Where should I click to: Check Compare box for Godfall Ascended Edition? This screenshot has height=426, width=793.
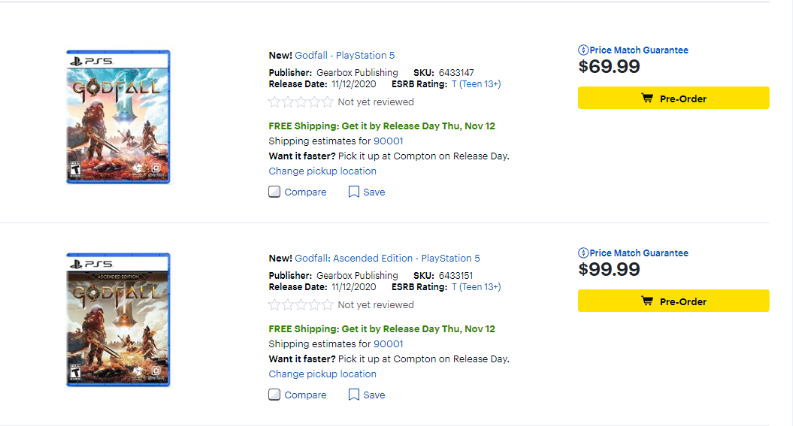coord(275,395)
